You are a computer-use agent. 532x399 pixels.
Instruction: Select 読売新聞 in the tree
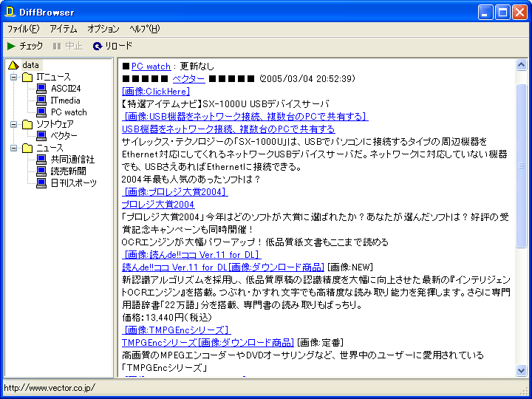click(x=68, y=171)
